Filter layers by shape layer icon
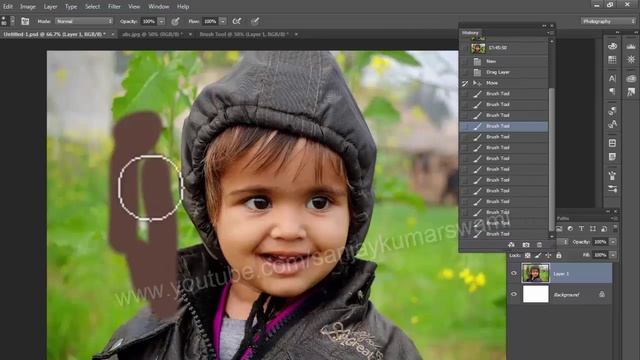Screen dimensions: 640x360 click(x=593, y=229)
